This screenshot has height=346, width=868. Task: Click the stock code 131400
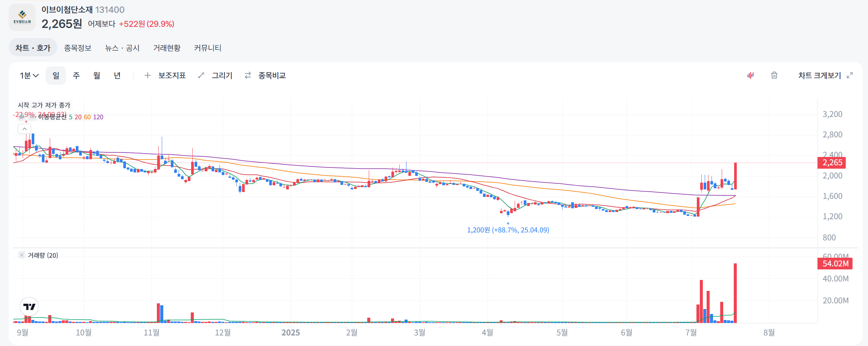[110, 9]
